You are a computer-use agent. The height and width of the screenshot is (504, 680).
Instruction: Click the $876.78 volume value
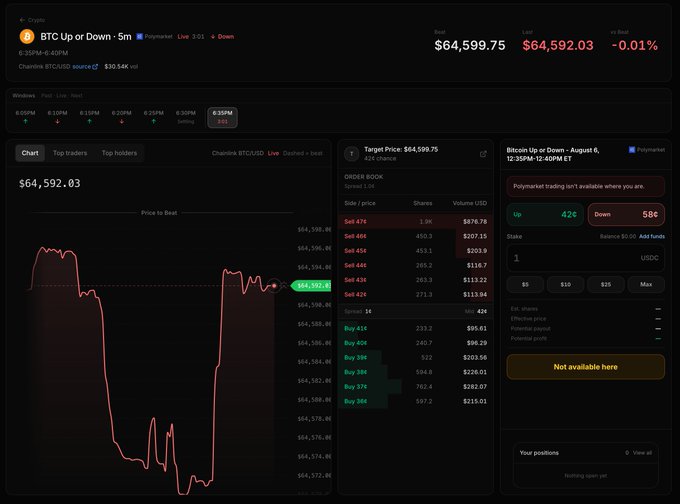tap(475, 222)
